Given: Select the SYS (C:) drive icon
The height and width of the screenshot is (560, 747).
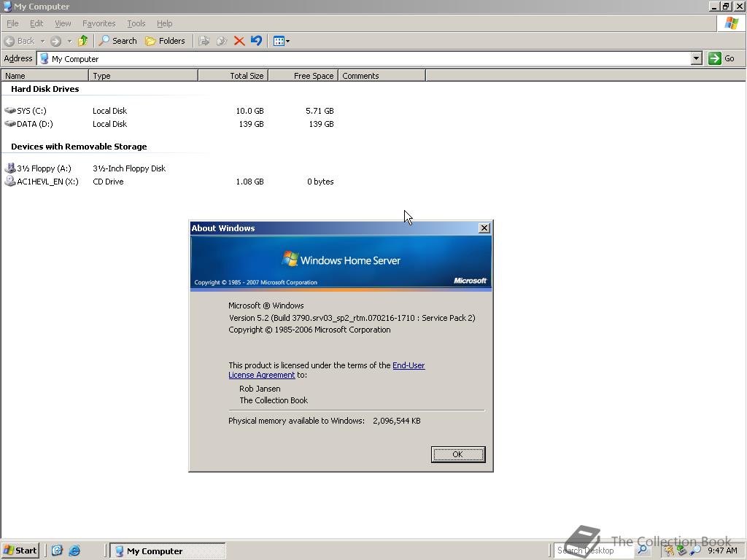Looking at the screenshot, I should [x=10, y=111].
